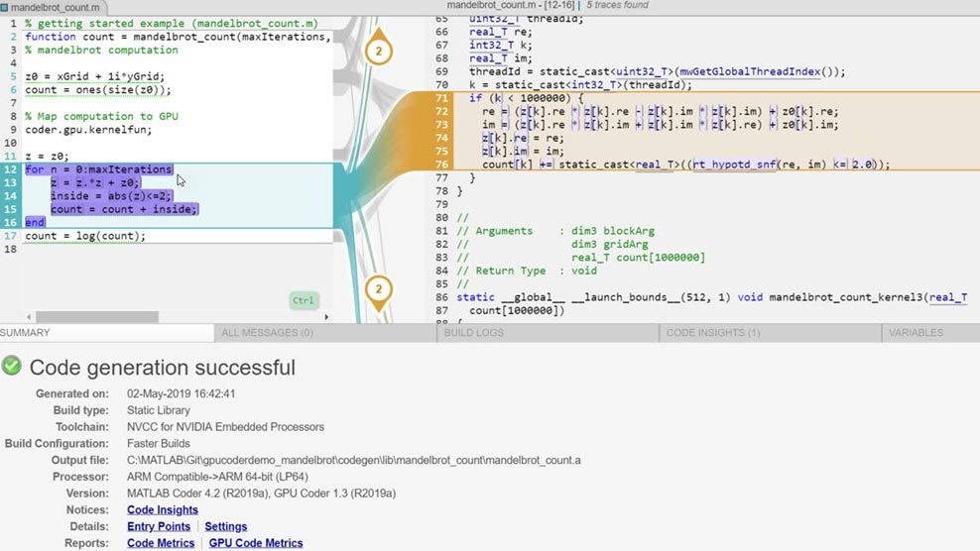Click the rt_hypotd_snf function link in code
The image size is (980, 551).
(738, 165)
